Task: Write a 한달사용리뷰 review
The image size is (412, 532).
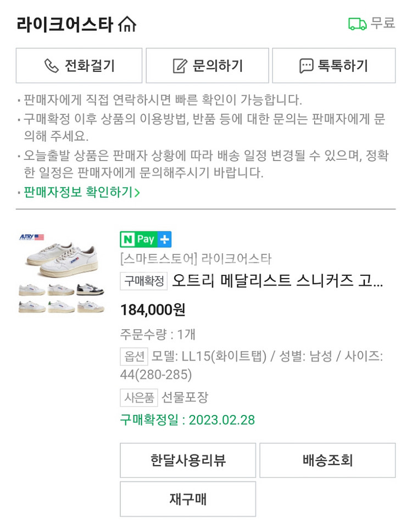Action: (188, 460)
